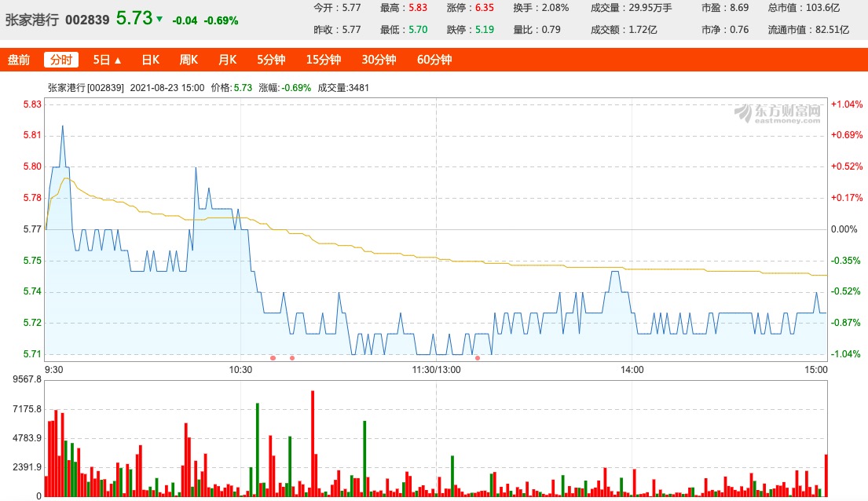Open the 月K monthly chart tab

(228, 60)
